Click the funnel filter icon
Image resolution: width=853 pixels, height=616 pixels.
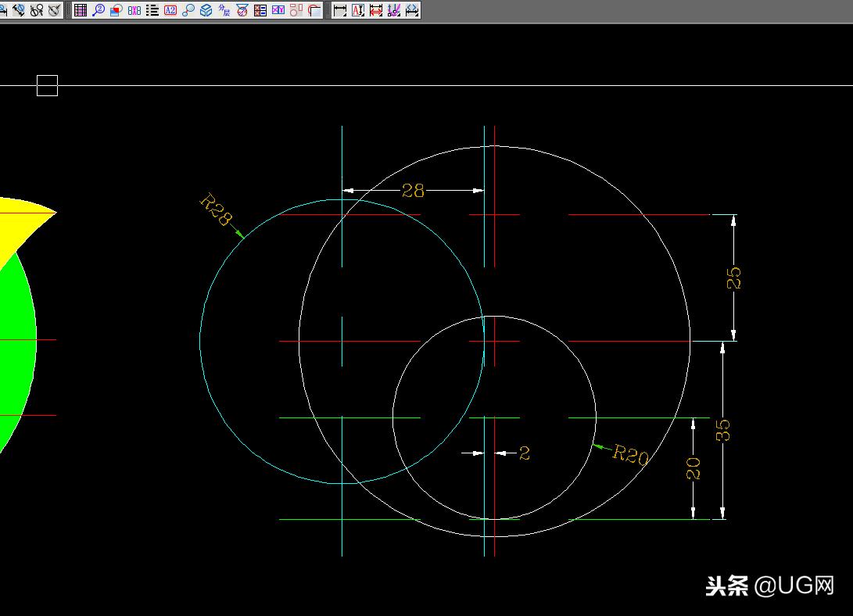coord(242,10)
